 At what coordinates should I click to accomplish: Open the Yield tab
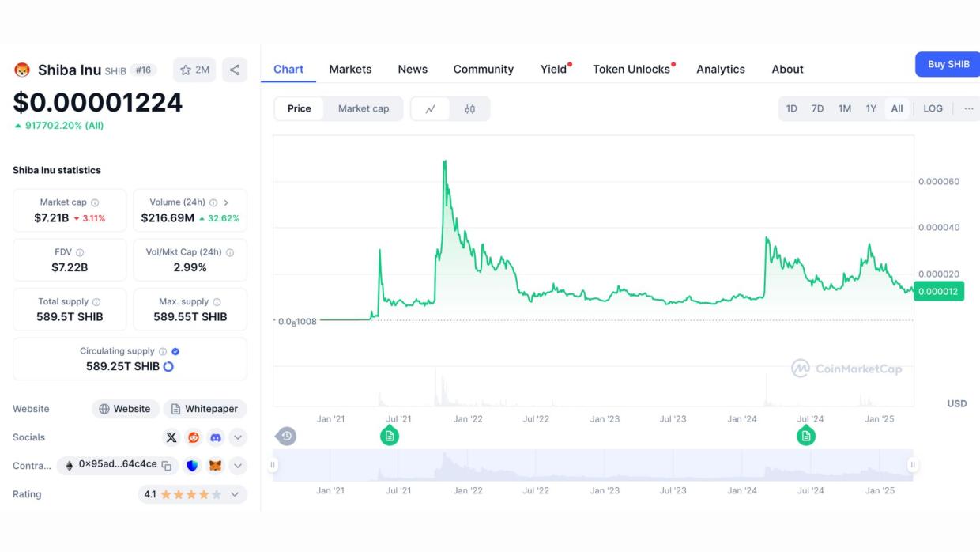[x=554, y=70]
